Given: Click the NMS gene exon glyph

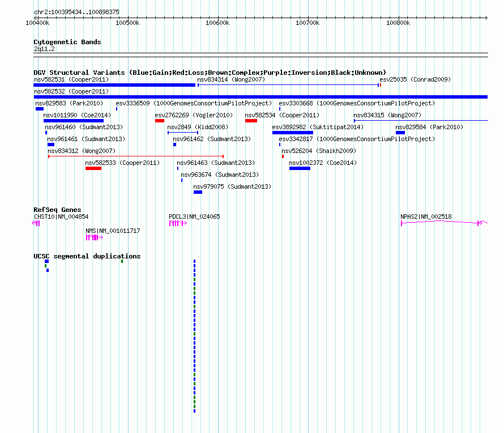Looking at the screenshot, I should pyautogui.click(x=95, y=237).
